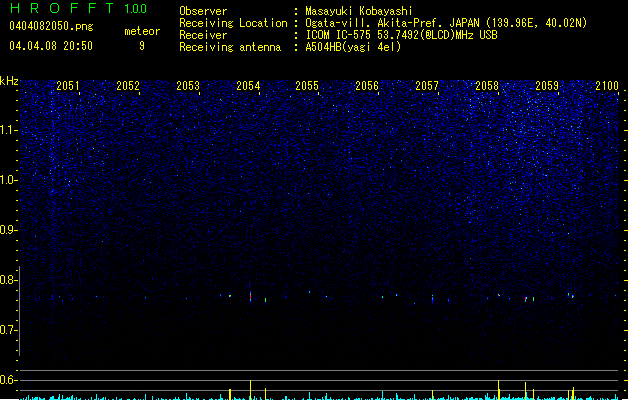Click time marker 2054

pos(248,86)
